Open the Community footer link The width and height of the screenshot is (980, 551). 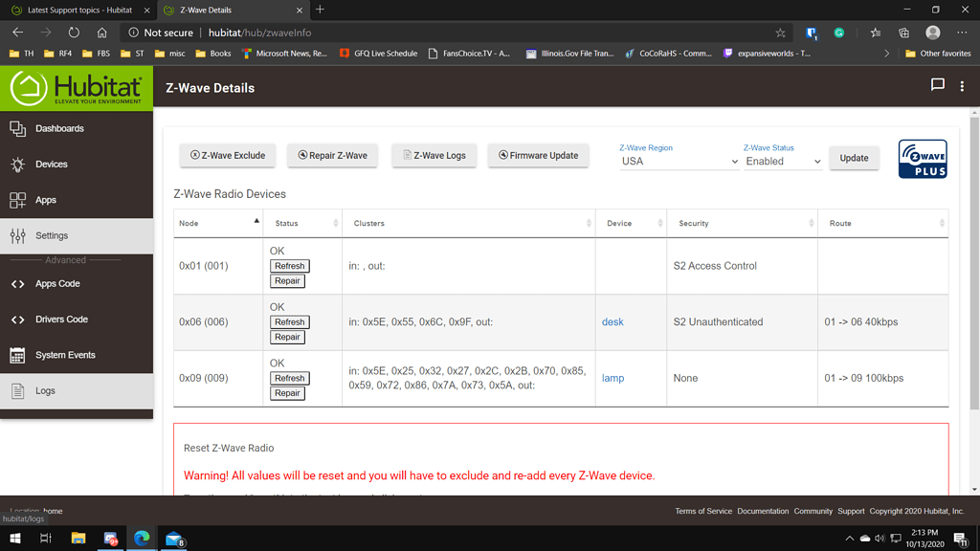click(x=813, y=511)
